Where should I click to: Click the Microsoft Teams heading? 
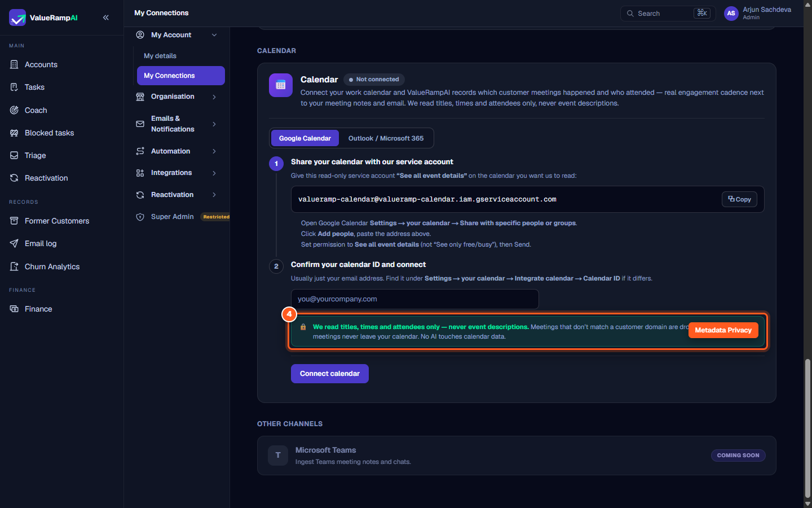326,450
